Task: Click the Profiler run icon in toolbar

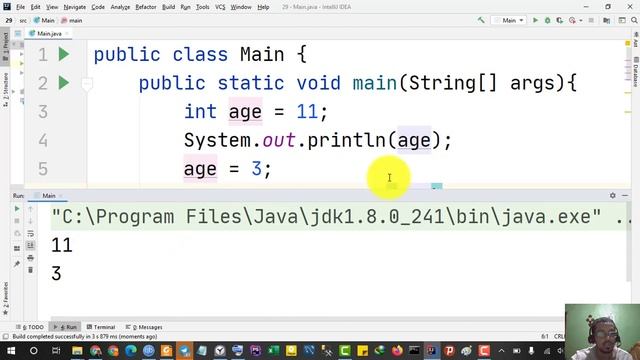Action: point(572,20)
